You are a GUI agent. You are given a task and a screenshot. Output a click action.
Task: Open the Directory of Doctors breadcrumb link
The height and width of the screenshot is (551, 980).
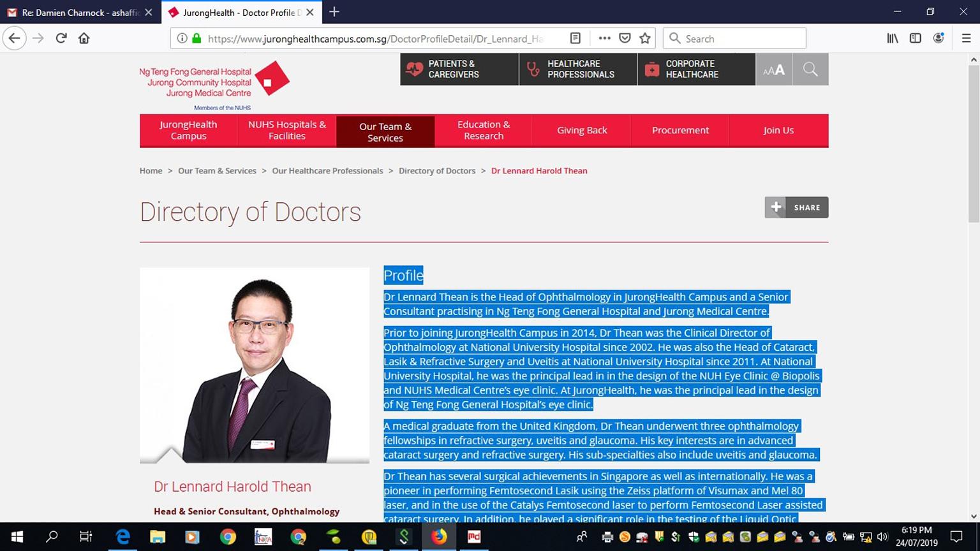tap(437, 170)
